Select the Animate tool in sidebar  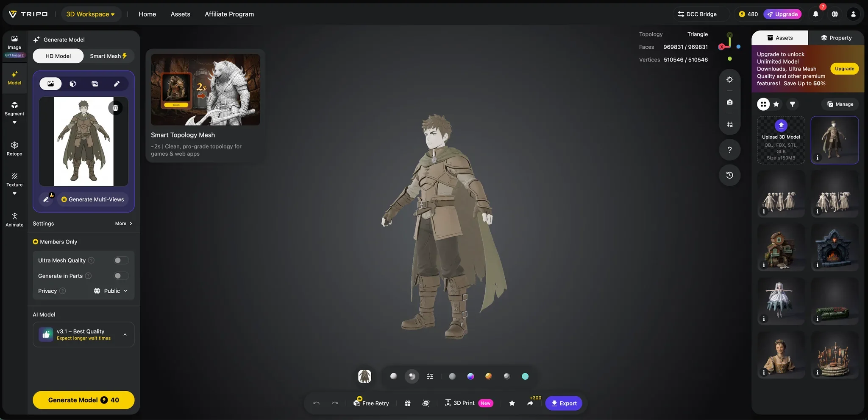(14, 220)
